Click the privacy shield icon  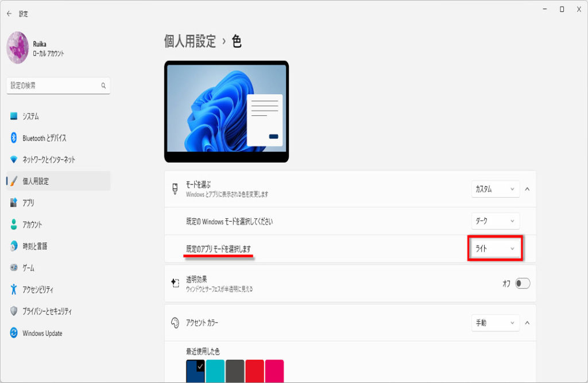pos(14,311)
